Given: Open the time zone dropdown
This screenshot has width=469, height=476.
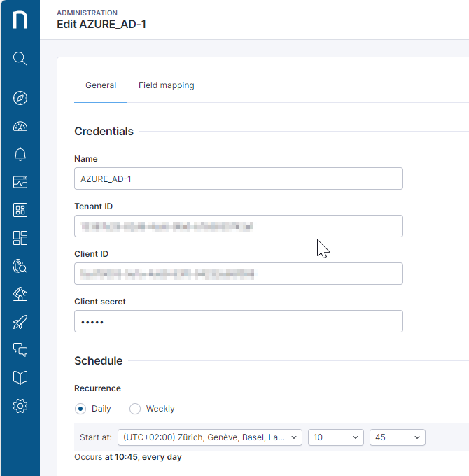Looking at the screenshot, I should click(210, 437).
